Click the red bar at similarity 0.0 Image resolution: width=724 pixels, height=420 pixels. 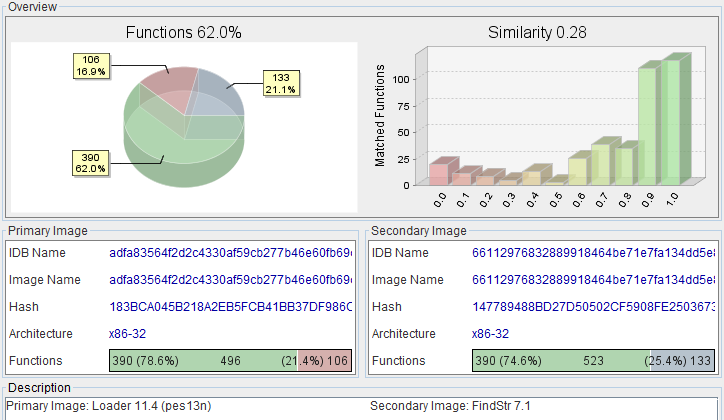438,174
